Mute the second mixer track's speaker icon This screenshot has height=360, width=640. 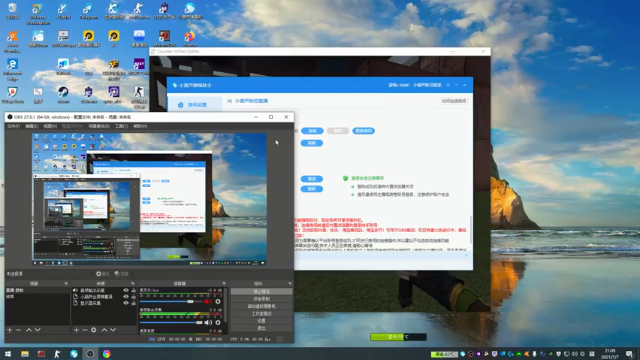coord(208,322)
